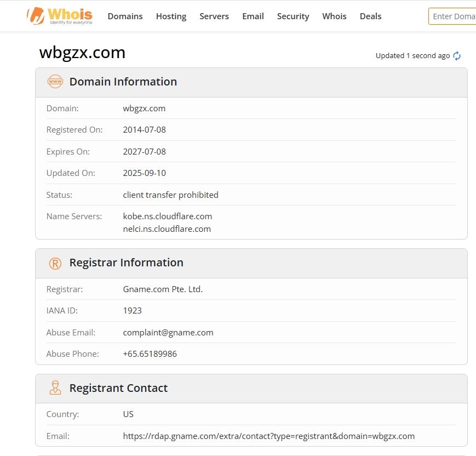Screen dimensions: 476x456
Task: Click the Updated 1 second ago text
Action: click(412, 56)
